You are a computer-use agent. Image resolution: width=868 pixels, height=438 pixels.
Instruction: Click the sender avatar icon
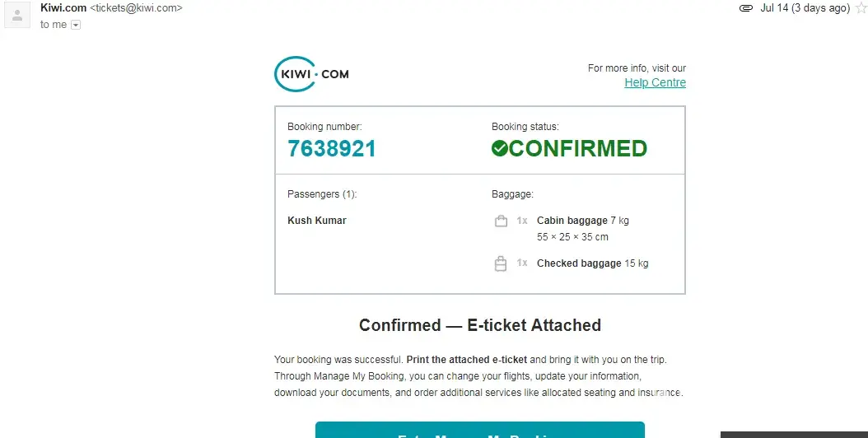[17, 15]
